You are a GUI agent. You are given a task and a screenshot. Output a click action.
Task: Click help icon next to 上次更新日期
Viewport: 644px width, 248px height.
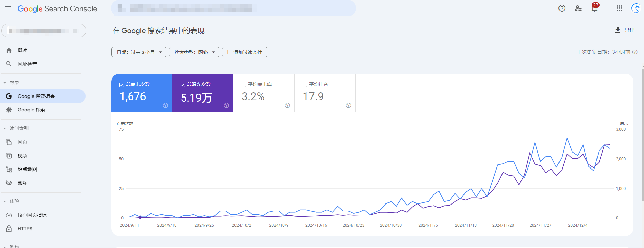[635, 52]
